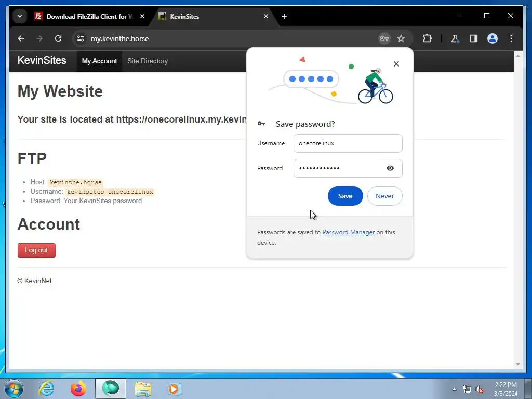The image size is (532, 399).
Task: Open Chrome three-dot menu
Action: [x=511, y=38]
